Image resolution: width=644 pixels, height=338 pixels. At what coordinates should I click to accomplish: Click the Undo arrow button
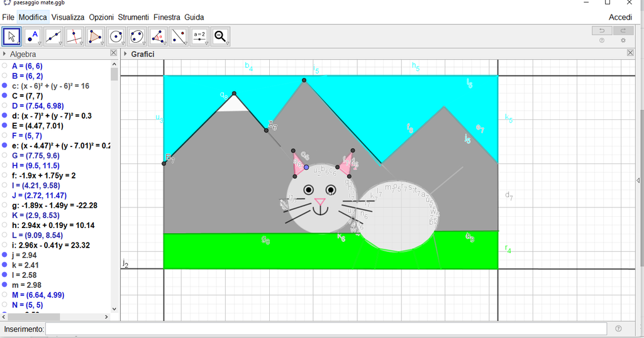coord(602,30)
